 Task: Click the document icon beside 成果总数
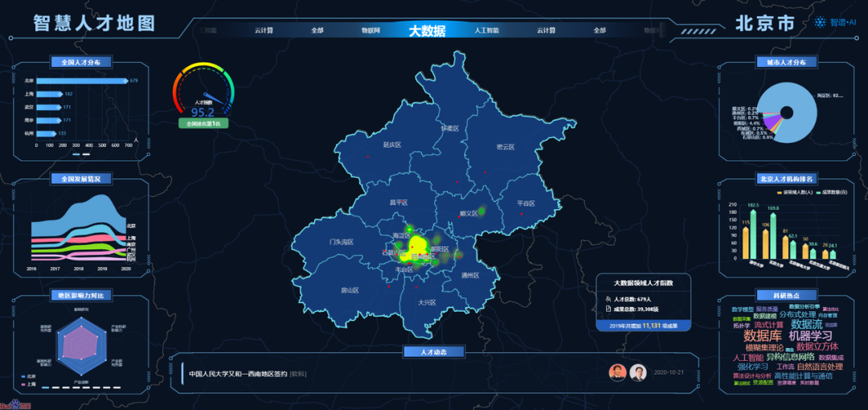coord(608,309)
